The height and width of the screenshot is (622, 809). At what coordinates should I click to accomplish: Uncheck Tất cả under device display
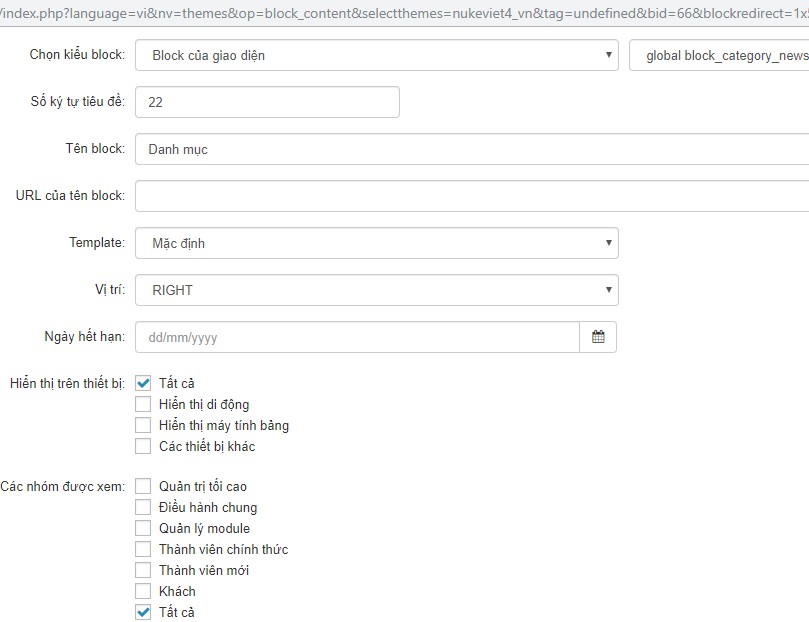[x=143, y=383]
